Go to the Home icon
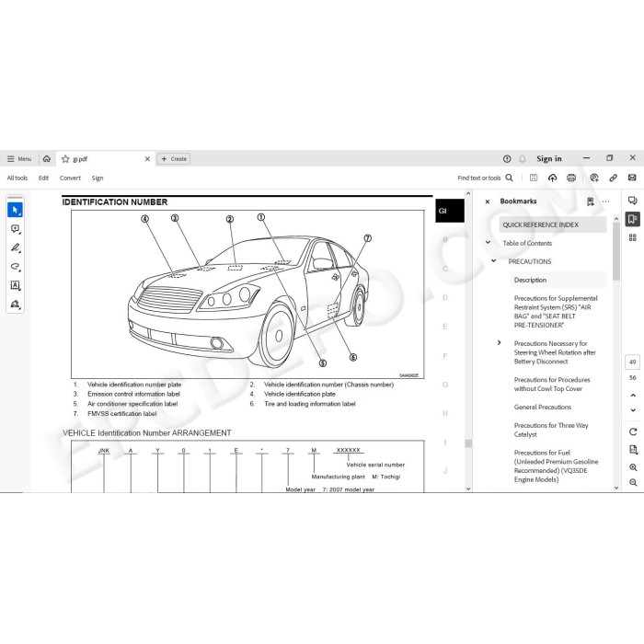644x644 pixels. [x=47, y=158]
